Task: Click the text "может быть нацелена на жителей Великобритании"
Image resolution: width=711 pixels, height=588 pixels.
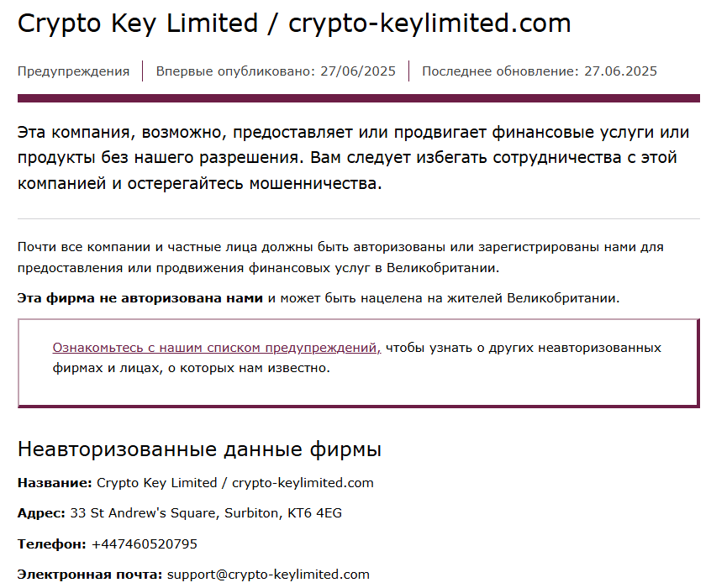Action: 450,298
